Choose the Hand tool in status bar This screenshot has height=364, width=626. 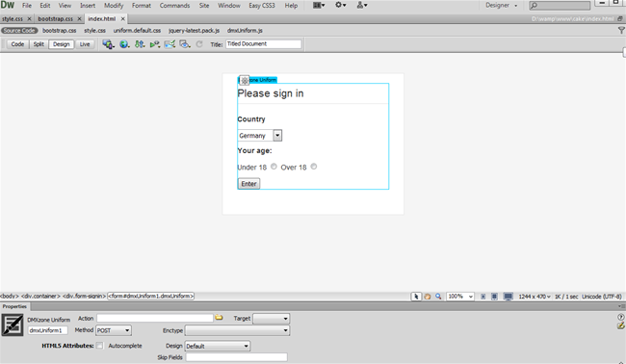[x=428, y=297]
